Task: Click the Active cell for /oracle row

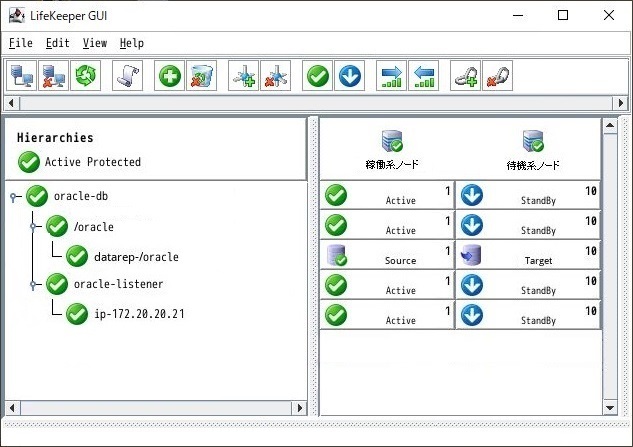Action: pyautogui.click(x=387, y=225)
